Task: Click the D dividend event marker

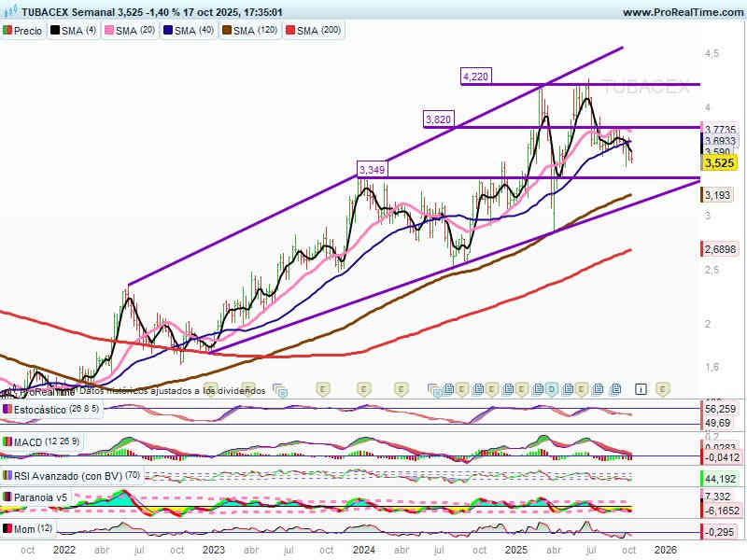Action: coord(552,388)
